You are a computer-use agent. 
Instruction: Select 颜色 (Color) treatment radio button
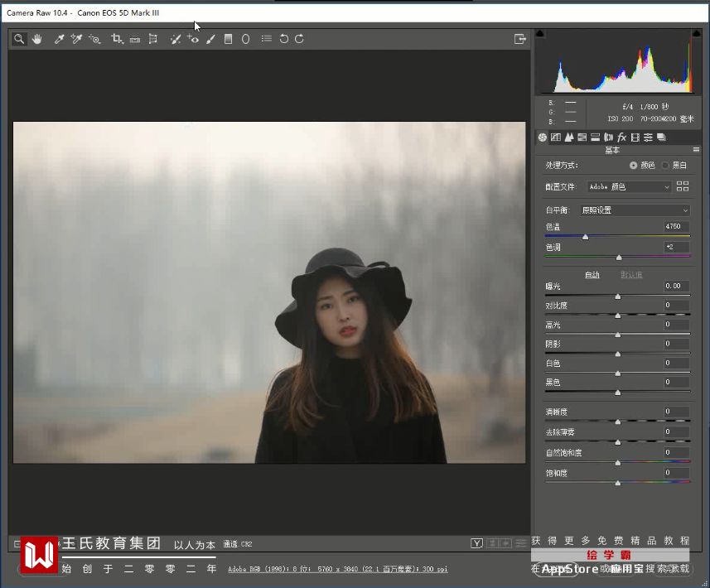(634, 165)
